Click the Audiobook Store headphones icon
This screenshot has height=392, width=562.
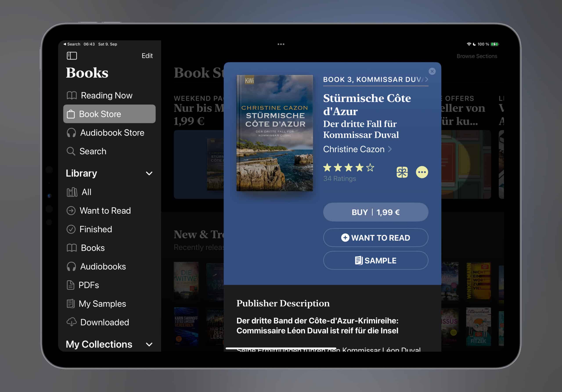[x=71, y=133]
